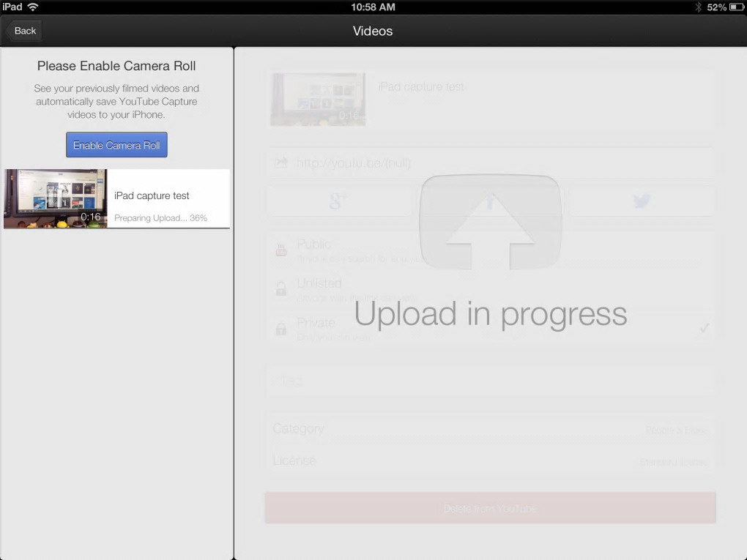Tap the Google+ share icon
This screenshot has width=747, height=560.
338,201
